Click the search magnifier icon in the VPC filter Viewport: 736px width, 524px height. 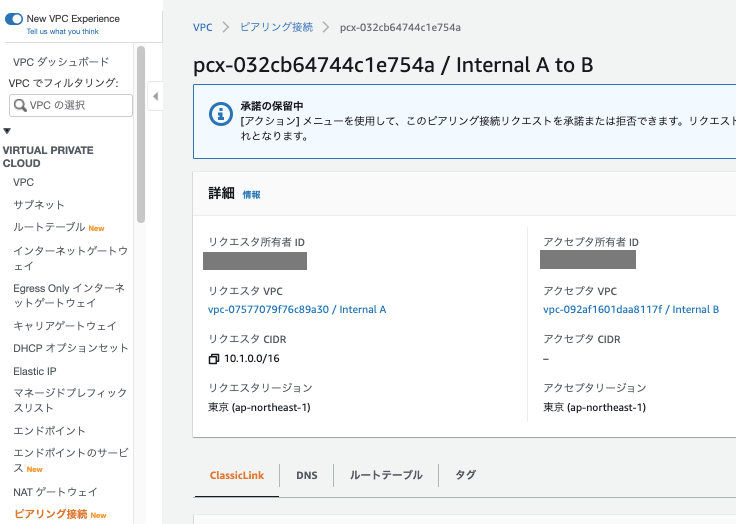pos(20,105)
